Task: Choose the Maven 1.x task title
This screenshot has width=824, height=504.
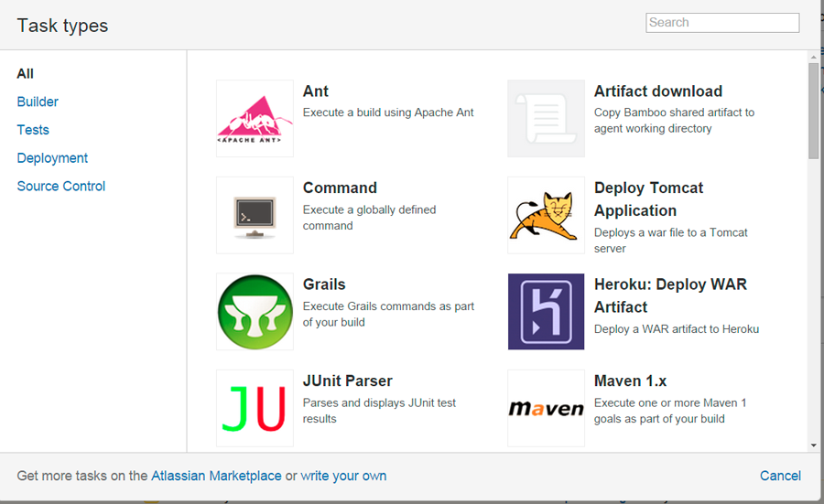Action: click(631, 381)
